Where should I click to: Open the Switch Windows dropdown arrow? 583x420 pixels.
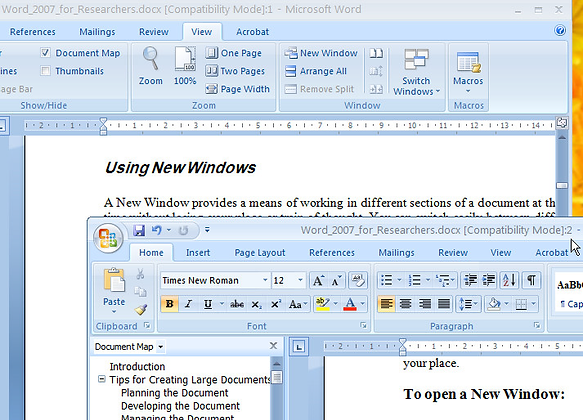point(438,91)
